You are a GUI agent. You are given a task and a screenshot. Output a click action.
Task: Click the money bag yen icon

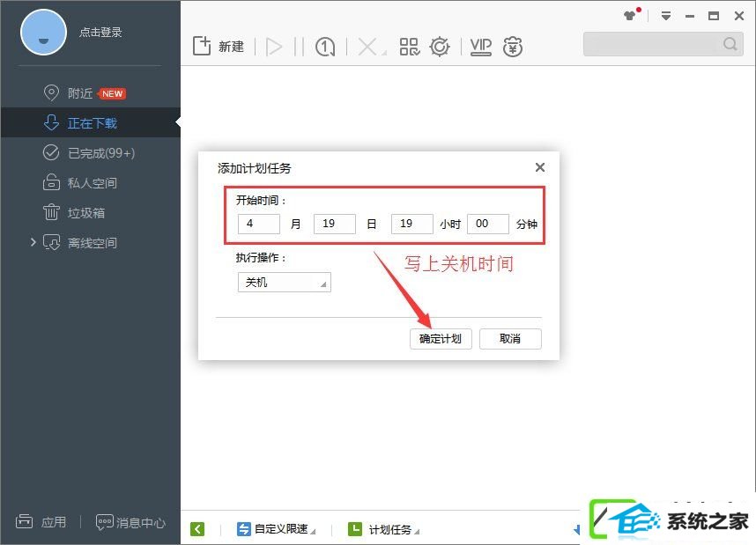[513, 47]
